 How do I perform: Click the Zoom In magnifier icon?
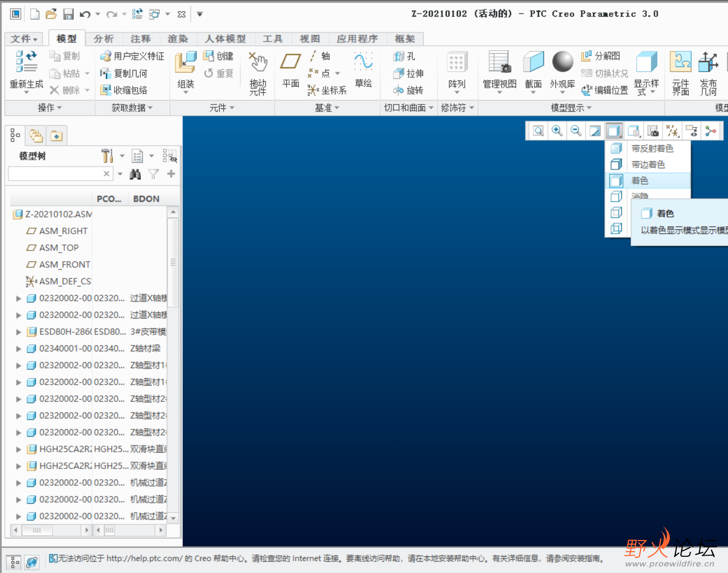[x=557, y=131]
